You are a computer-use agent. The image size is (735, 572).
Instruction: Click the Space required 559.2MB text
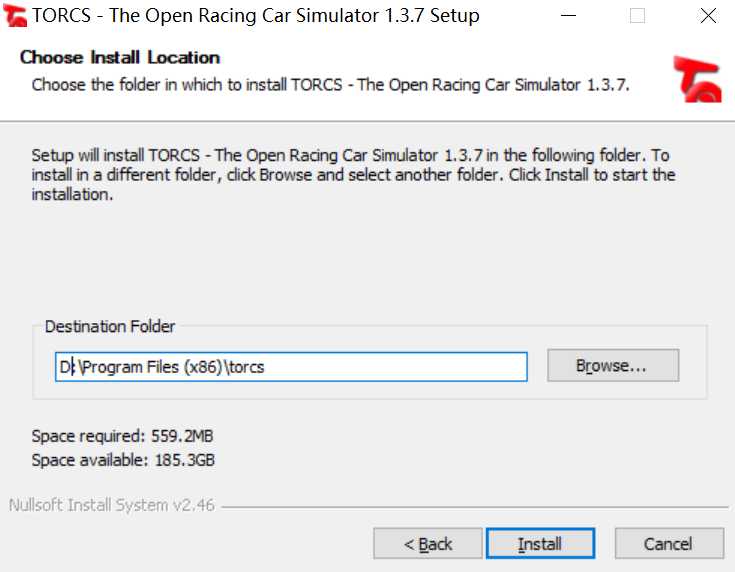[x=122, y=436]
